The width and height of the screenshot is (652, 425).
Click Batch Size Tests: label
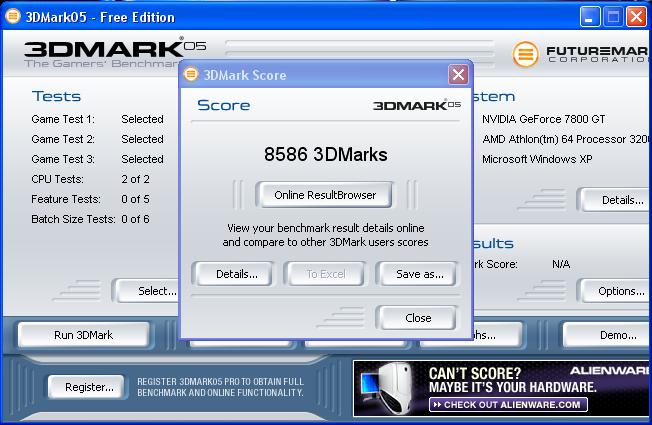tap(73, 219)
